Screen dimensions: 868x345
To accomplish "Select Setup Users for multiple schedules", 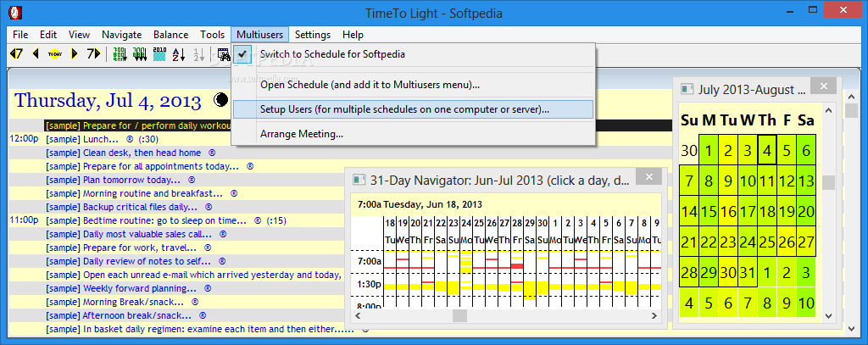I will pos(413,109).
